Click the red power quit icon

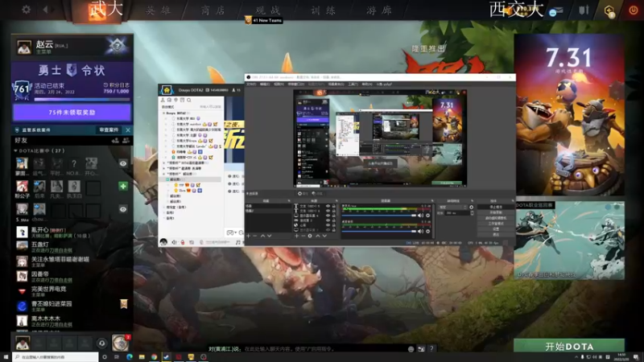click(x=633, y=10)
